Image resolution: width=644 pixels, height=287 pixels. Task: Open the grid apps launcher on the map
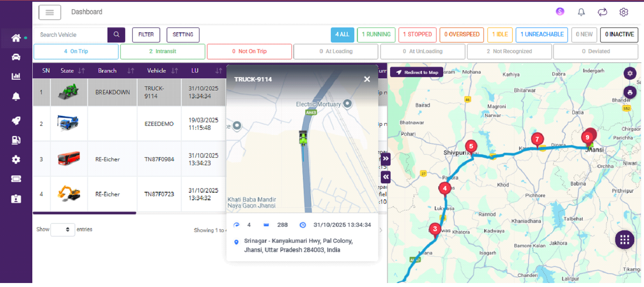[624, 240]
